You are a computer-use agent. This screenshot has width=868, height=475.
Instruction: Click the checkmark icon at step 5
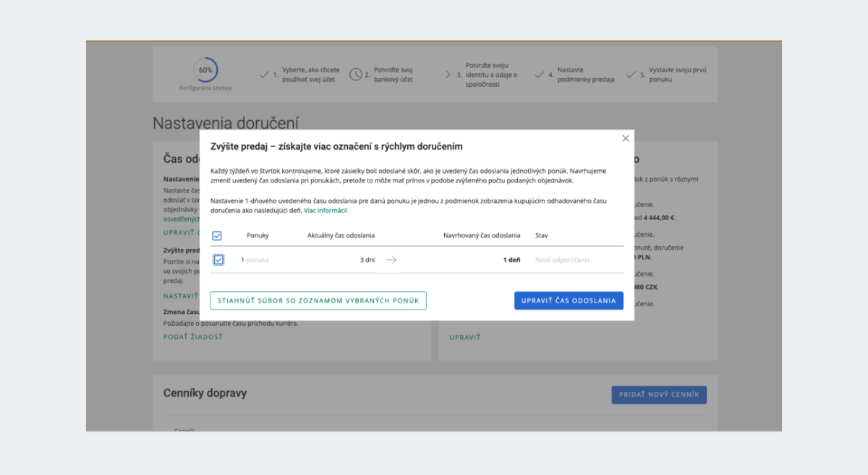tap(631, 74)
